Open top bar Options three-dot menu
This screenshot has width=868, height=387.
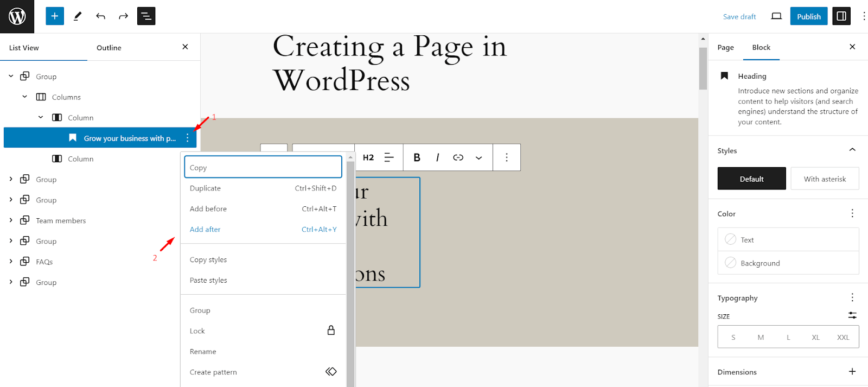tap(864, 16)
